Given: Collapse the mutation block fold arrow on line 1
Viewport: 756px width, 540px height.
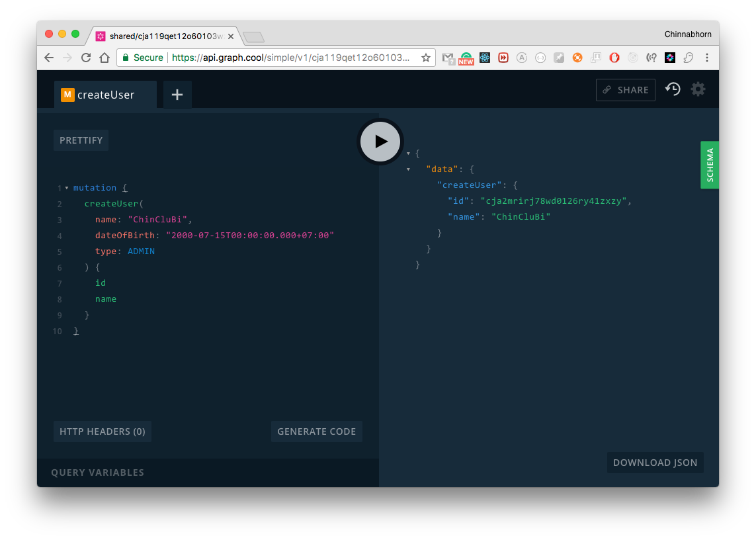Looking at the screenshot, I should coord(67,188).
